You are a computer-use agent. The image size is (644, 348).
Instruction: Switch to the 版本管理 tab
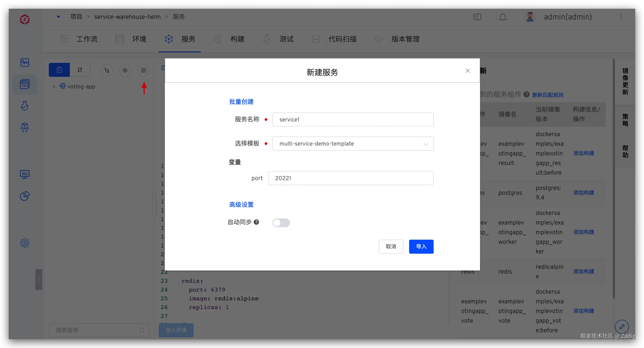pos(405,39)
